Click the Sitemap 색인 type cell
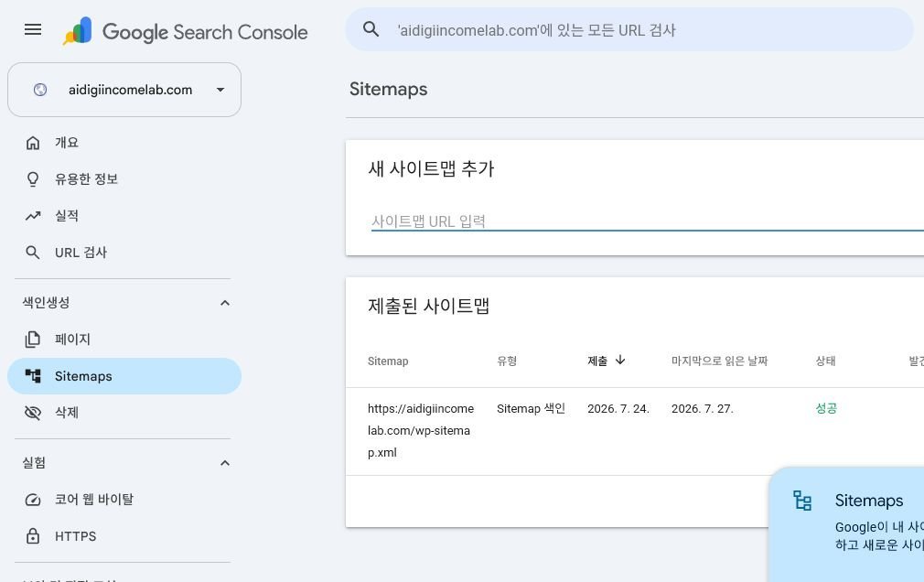924x582 pixels. [531, 409]
